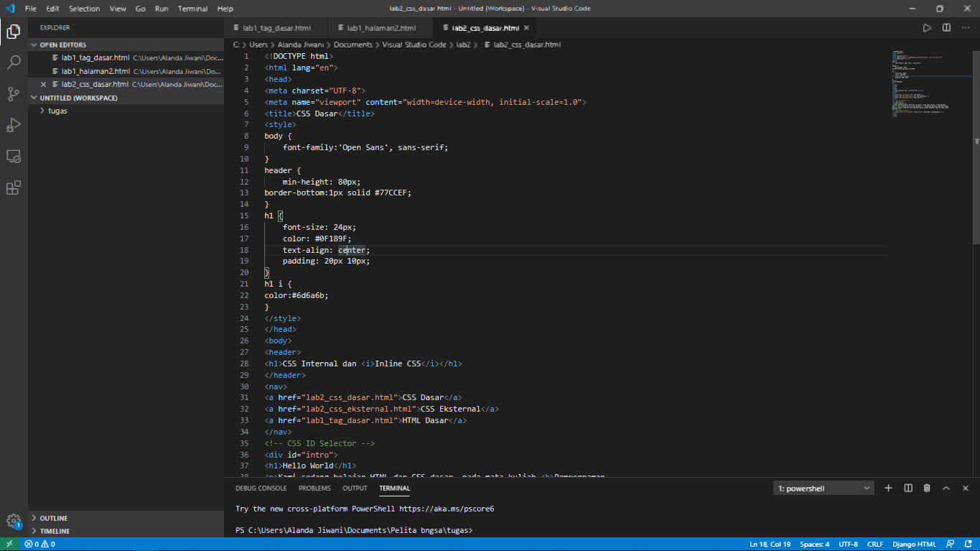Change language mode from Django HTML
Screen dimensions: 980x551
coord(913,545)
